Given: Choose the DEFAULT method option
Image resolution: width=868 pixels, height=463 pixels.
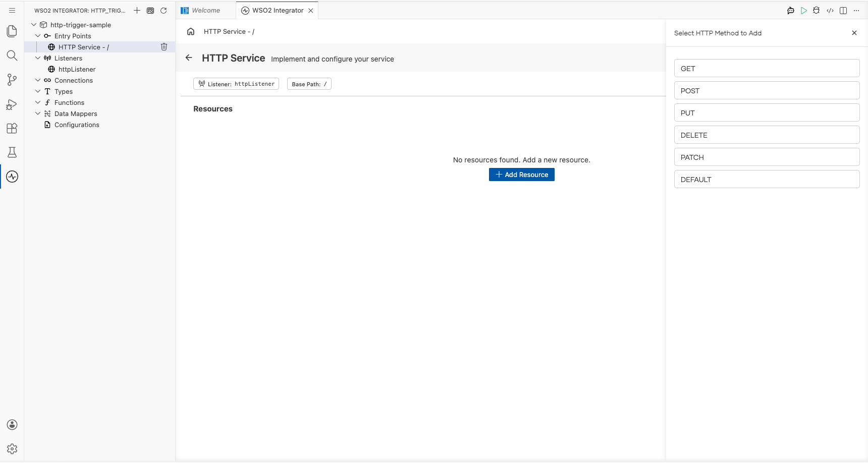Looking at the screenshot, I should [767, 179].
